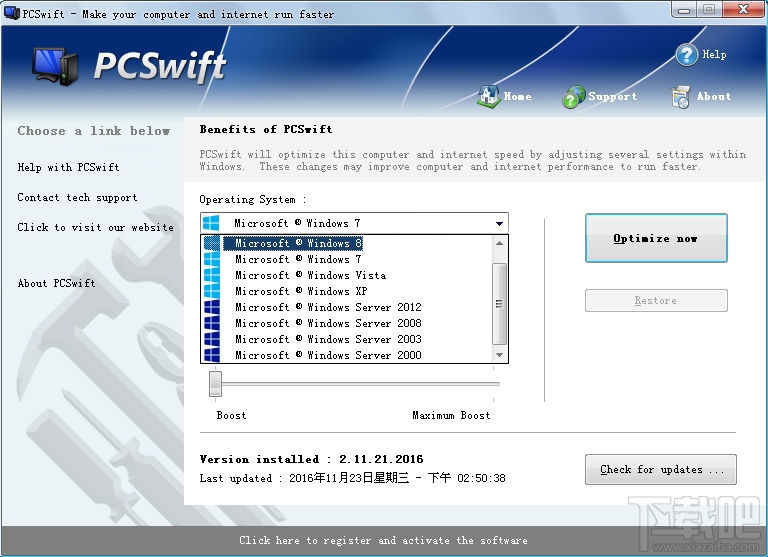Screen dimensions: 768x557
Task: Click the icon beside Windows Server 2008
Action: tap(212, 323)
